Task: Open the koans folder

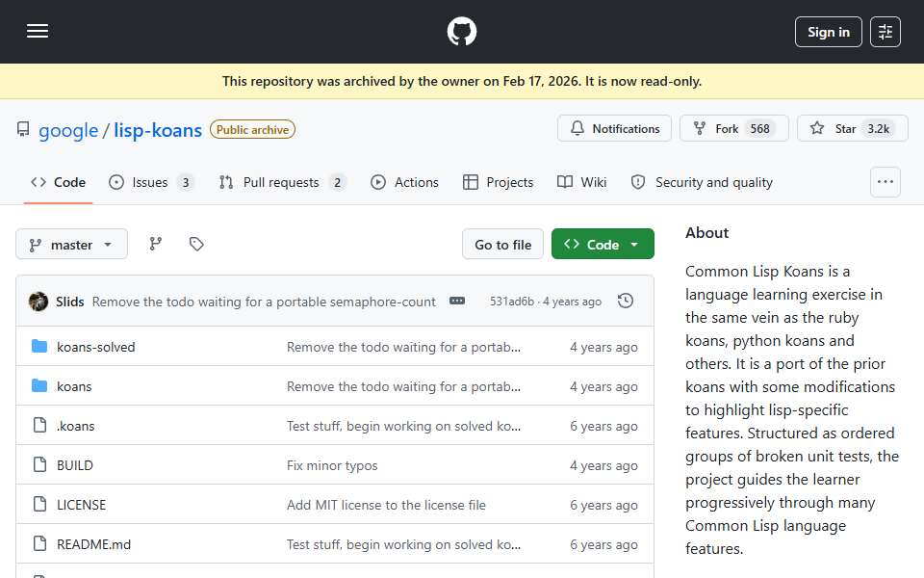Action: 74,386
